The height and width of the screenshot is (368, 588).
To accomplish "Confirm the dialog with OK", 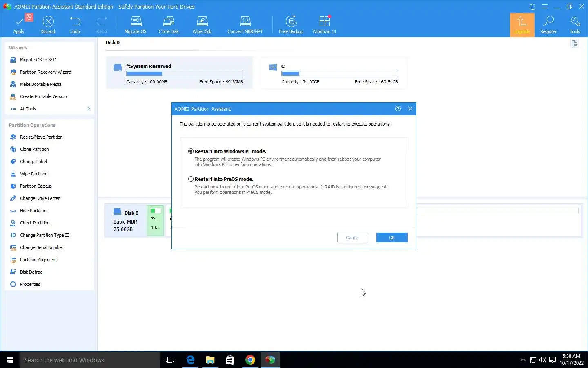I will coord(392,238).
